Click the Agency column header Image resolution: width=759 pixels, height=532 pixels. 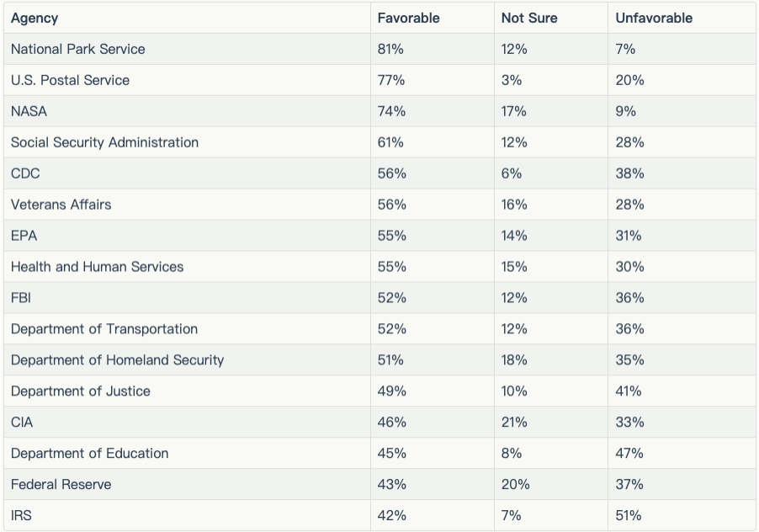click(34, 18)
